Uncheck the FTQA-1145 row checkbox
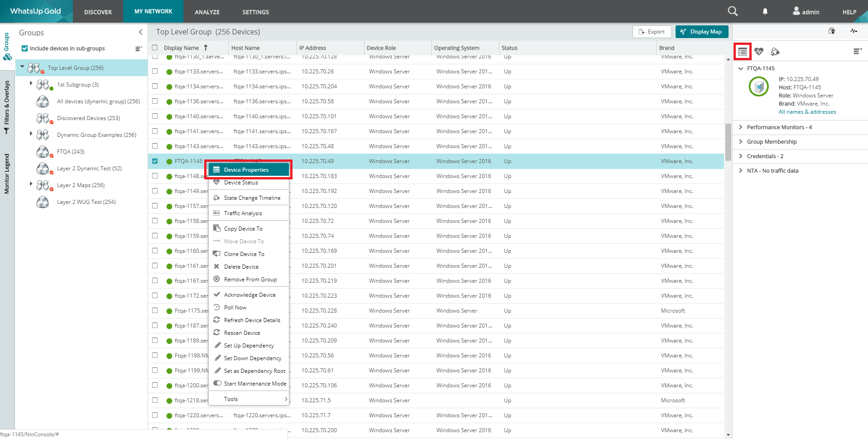The image size is (868, 439). click(155, 161)
